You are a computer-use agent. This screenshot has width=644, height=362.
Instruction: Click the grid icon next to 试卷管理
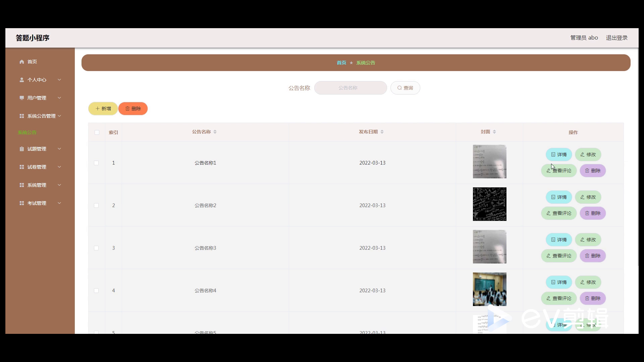pyautogui.click(x=22, y=167)
